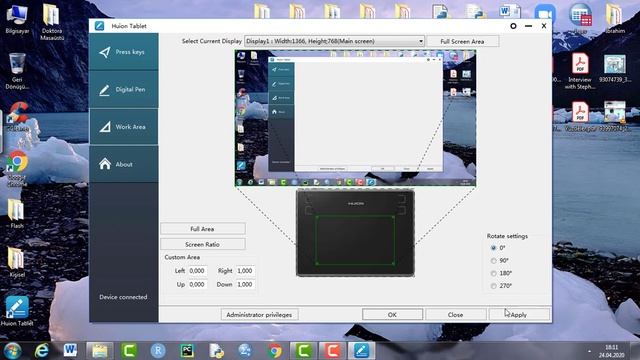
Task: Select the 90° rotation option
Action: tap(493, 260)
